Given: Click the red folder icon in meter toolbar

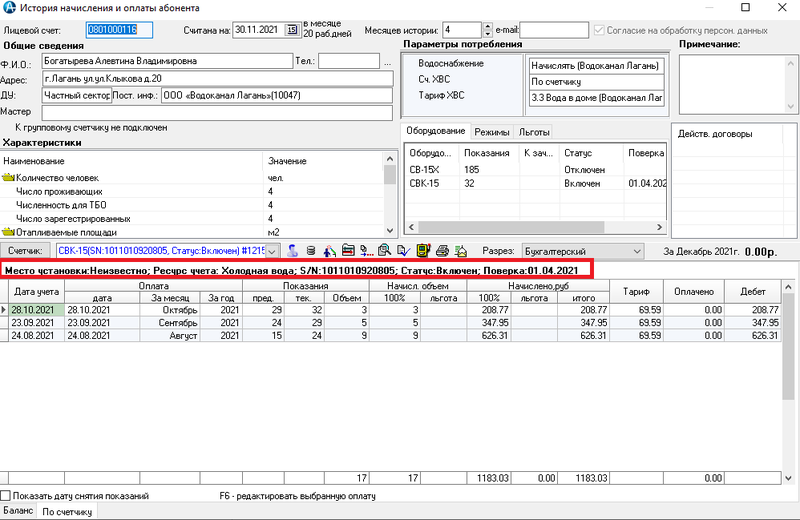Looking at the screenshot, I should coord(347,251).
